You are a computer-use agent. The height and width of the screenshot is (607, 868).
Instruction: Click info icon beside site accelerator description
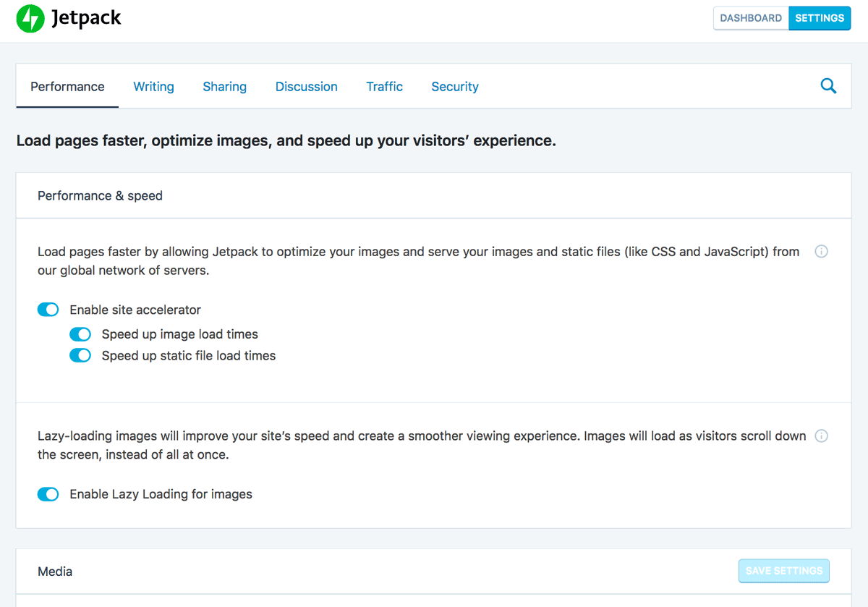[x=821, y=252]
